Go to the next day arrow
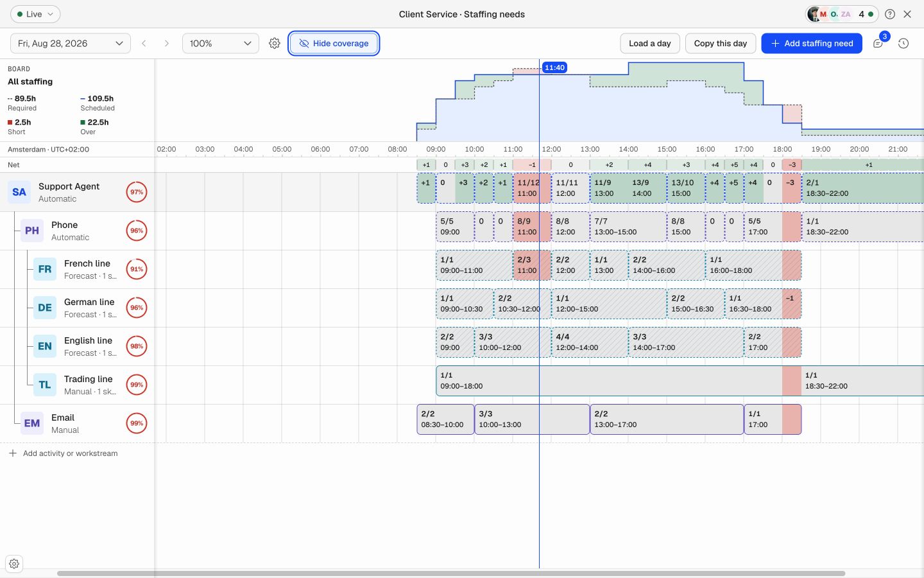Screen dimensions: 924x578 coord(167,43)
